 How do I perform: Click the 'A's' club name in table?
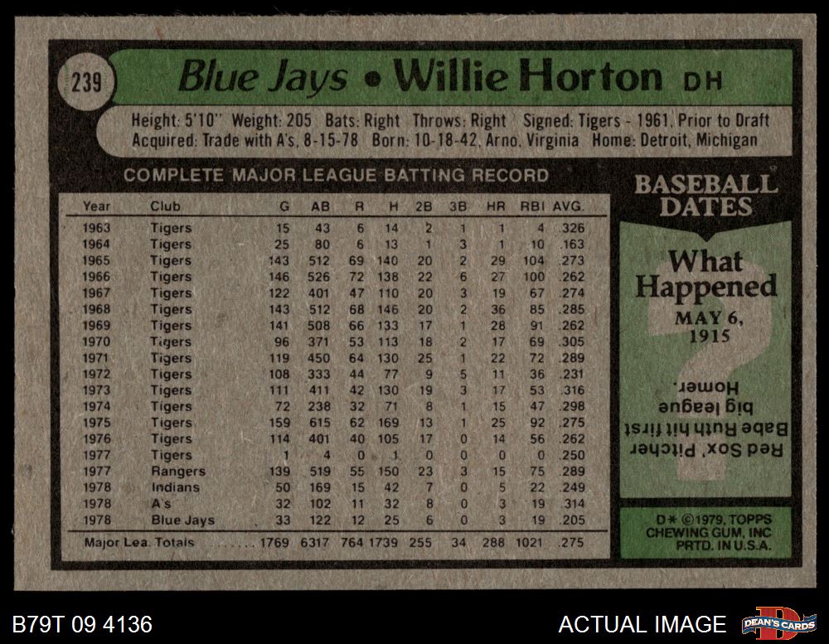tap(161, 503)
